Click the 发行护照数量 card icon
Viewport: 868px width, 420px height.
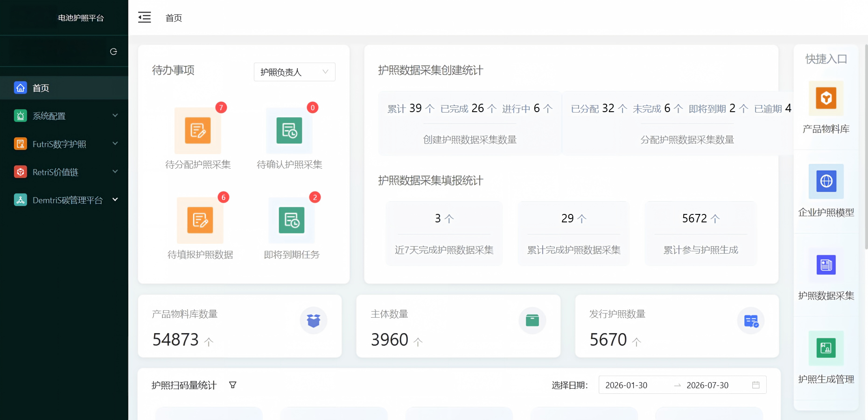point(751,320)
